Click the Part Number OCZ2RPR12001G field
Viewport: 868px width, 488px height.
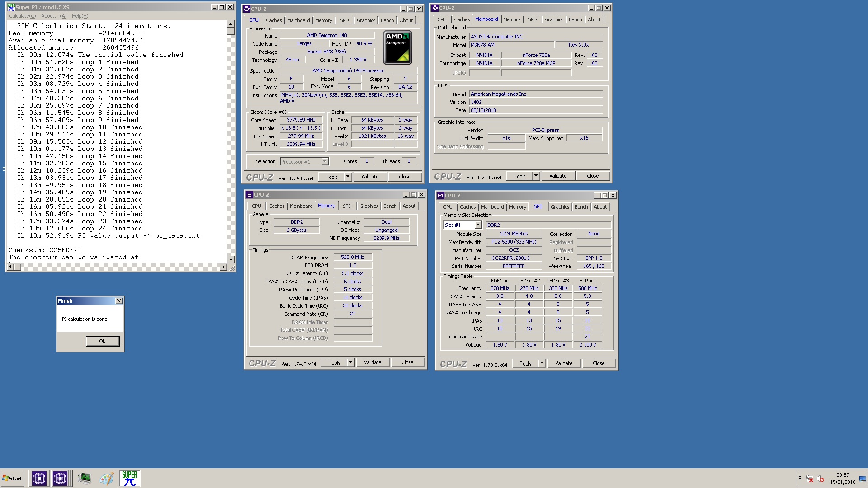pyautogui.click(x=514, y=258)
